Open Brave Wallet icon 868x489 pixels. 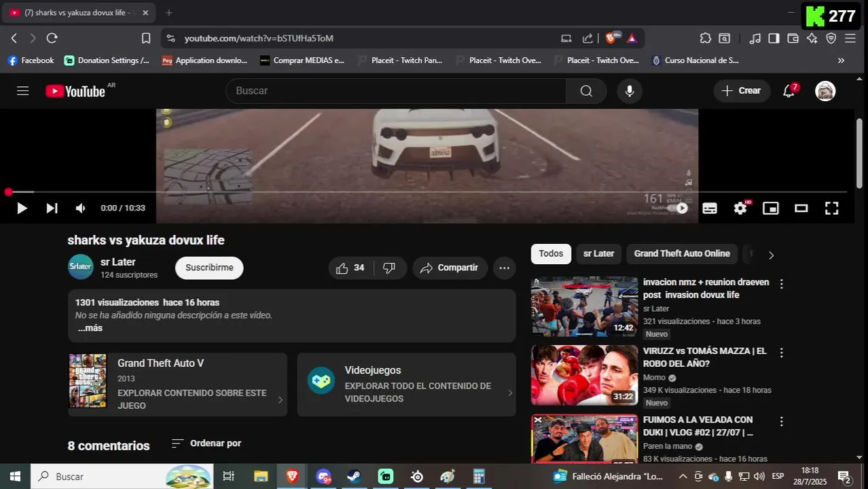coord(793,38)
